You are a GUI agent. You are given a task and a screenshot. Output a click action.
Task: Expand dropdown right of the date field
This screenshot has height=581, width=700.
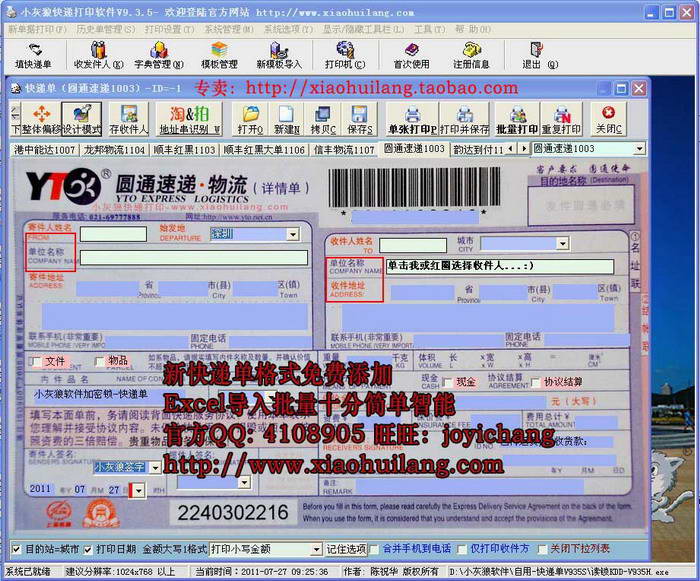[x=244, y=482]
